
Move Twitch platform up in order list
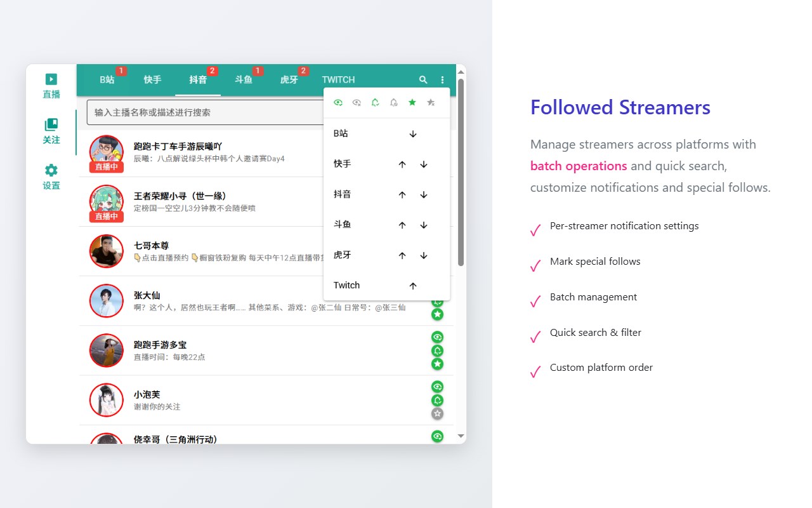coord(413,286)
